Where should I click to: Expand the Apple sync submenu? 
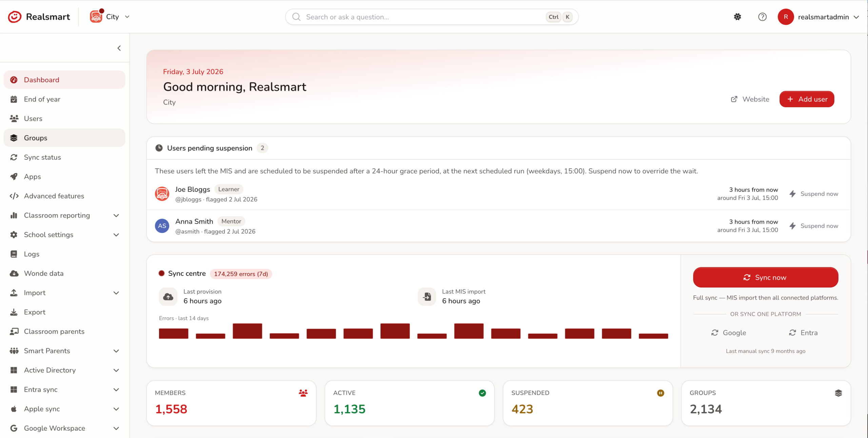coord(116,409)
